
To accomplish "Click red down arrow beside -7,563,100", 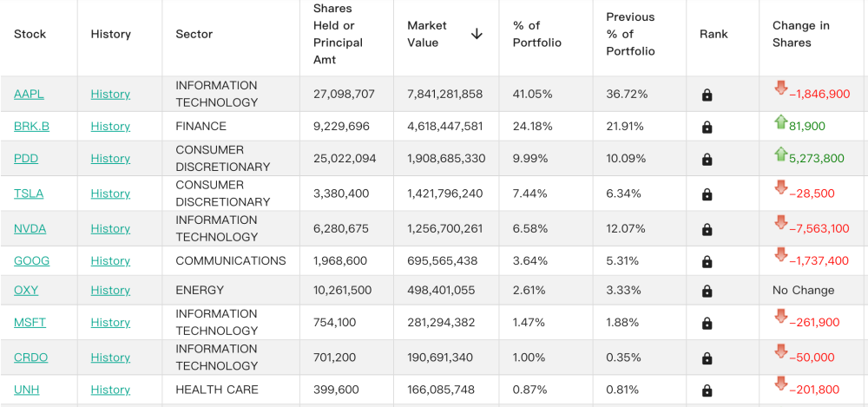I will point(780,222).
